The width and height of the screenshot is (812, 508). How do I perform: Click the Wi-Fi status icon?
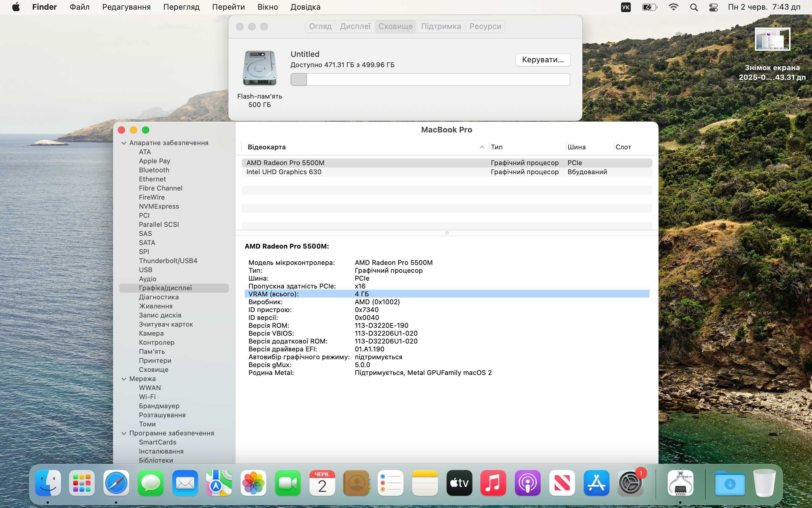click(673, 7)
